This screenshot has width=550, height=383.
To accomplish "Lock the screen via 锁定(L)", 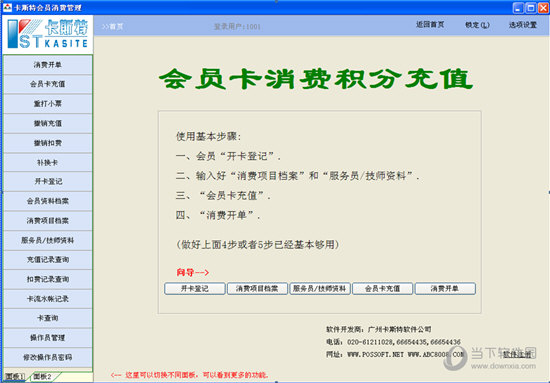I will pos(477,25).
